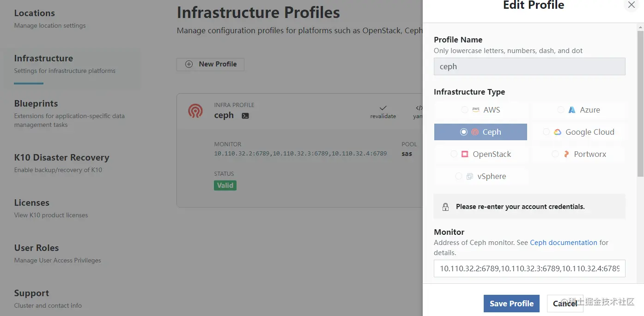Click the OpenStack logo icon
Image resolution: width=644 pixels, height=316 pixels.
[465, 154]
